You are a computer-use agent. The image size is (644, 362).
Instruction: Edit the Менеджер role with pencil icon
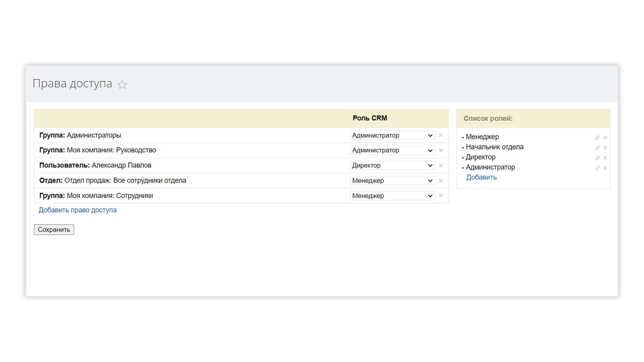pos(597,137)
